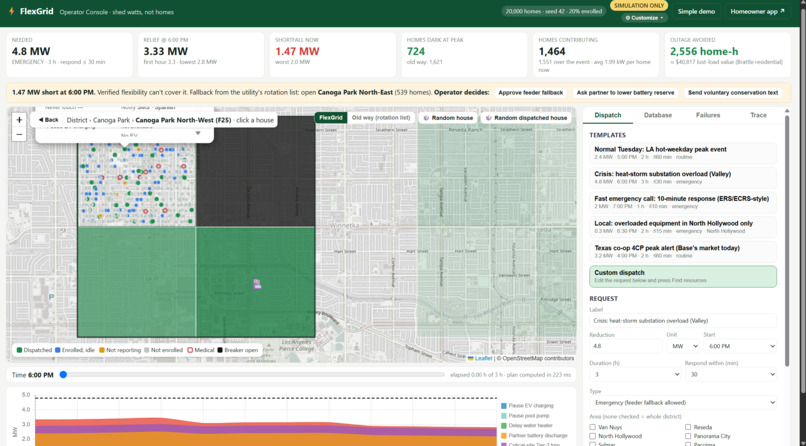
Task: Click the Pause EV charging chart legend swatch
Action: click(504, 405)
